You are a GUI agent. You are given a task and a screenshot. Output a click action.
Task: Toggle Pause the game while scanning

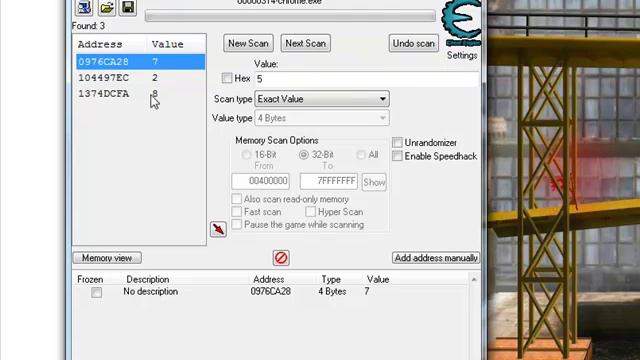pyautogui.click(x=237, y=224)
